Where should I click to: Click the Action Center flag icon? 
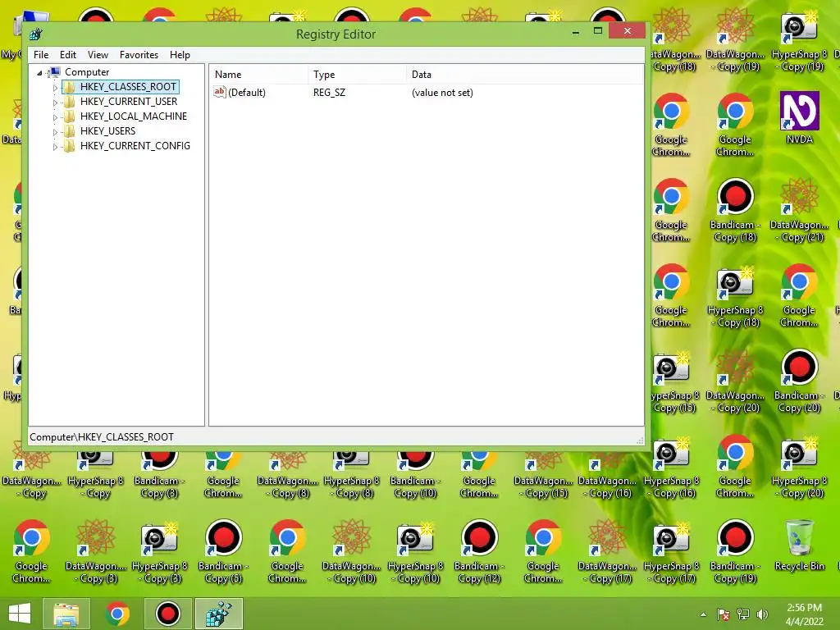[x=724, y=614]
